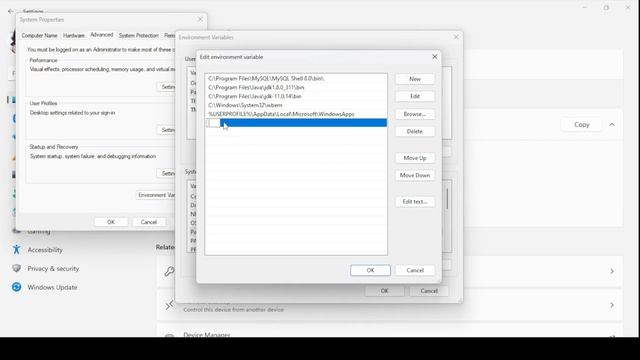Click the Edit text... button
Viewport: 640px width, 360px height.
tap(415, 202)
